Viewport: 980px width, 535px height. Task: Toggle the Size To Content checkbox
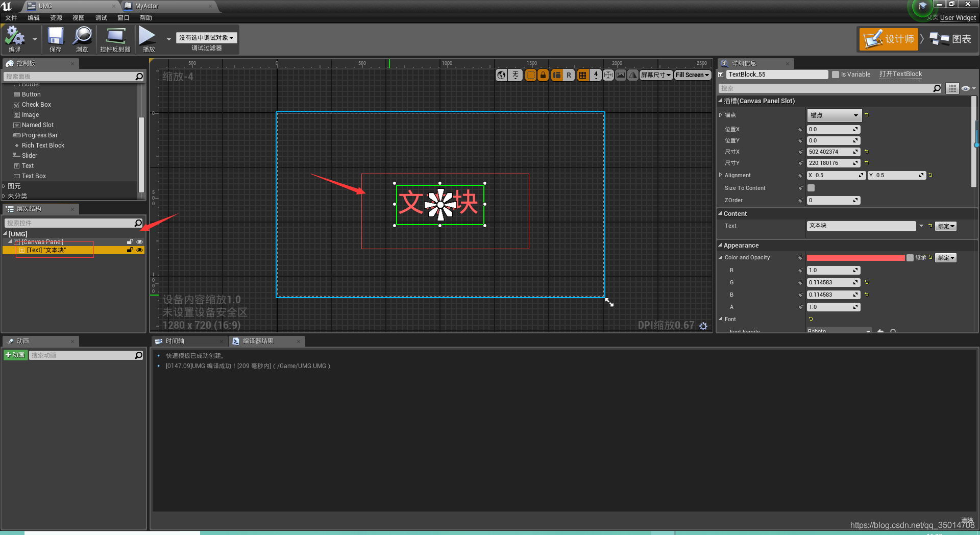click(x=811, y=188)
